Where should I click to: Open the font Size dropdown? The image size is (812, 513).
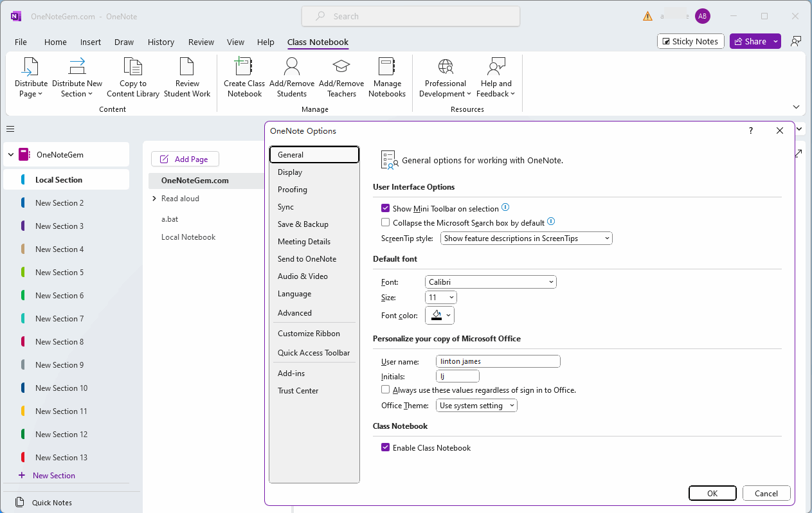[441, 298]
